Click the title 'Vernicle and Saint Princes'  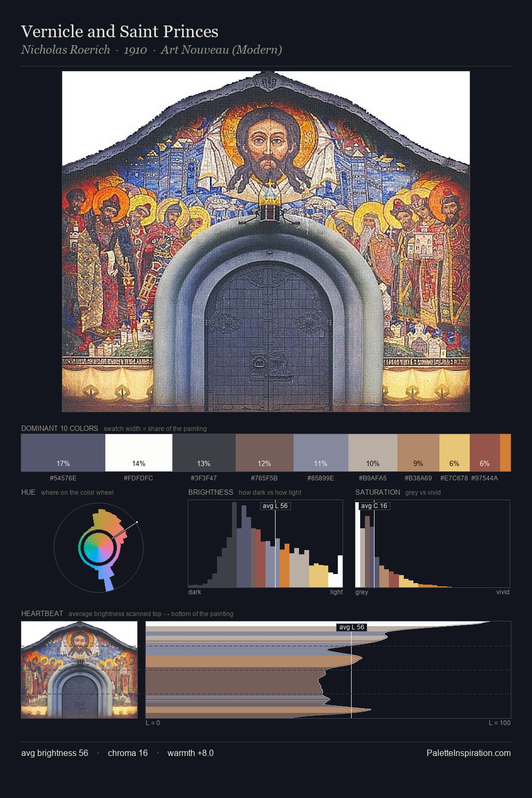tap(120, 31)
